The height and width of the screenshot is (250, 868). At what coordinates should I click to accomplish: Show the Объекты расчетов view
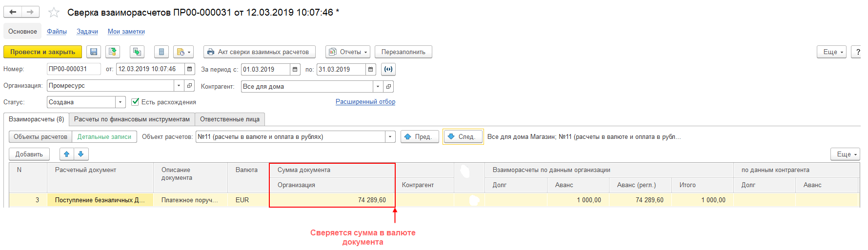click(x=40, y=137)
